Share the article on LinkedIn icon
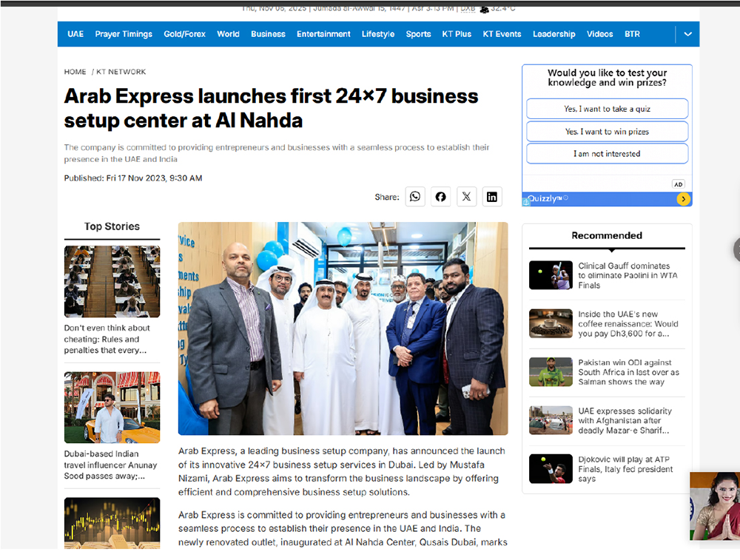The height and width of the screenshot is (560, 740). (x=492, y=197)
